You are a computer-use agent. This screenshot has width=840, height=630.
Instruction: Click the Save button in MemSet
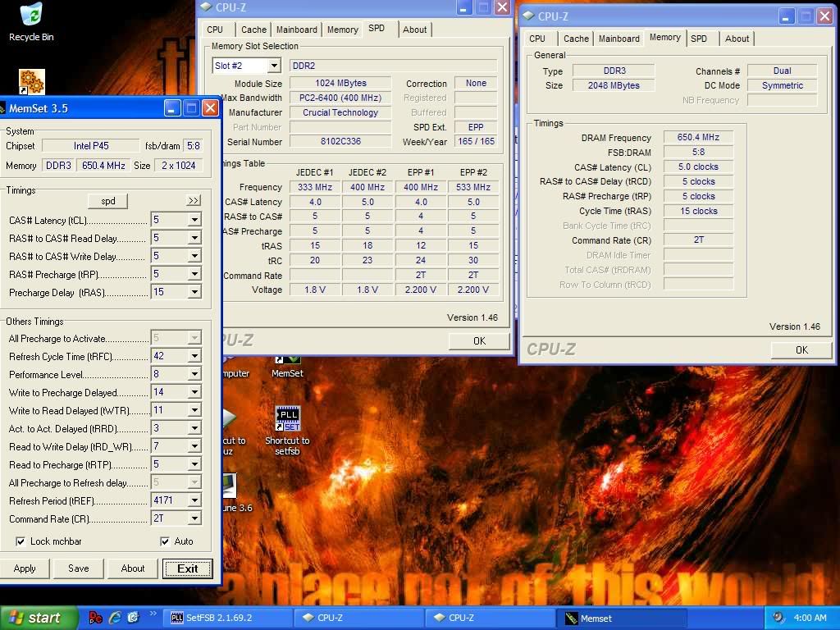pos(79,568)
